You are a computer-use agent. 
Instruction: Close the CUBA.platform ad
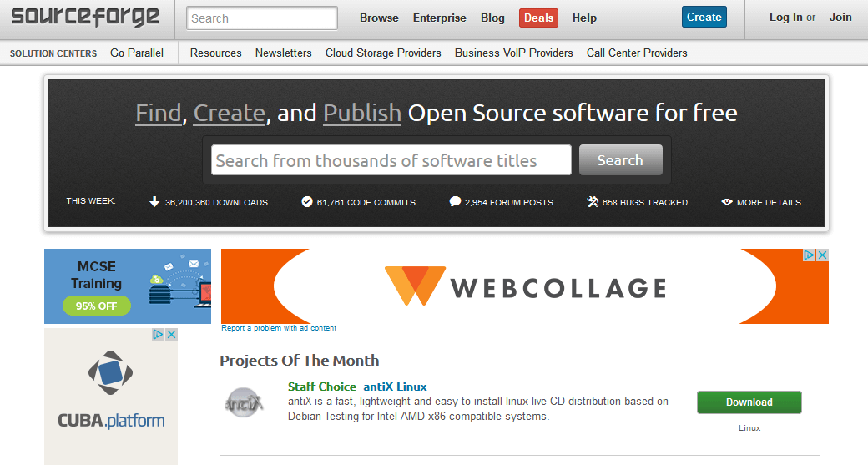[x=172, y=335]
